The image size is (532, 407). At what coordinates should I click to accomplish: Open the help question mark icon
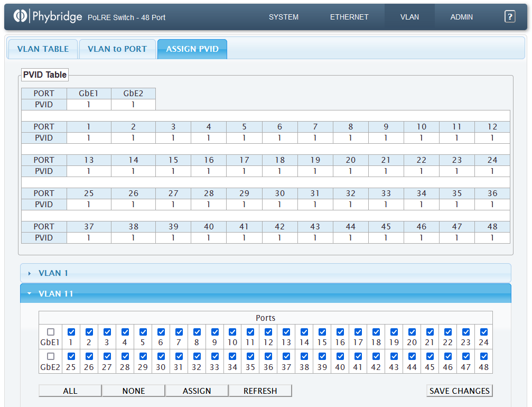pyautogui.click(x=510, y=16)
